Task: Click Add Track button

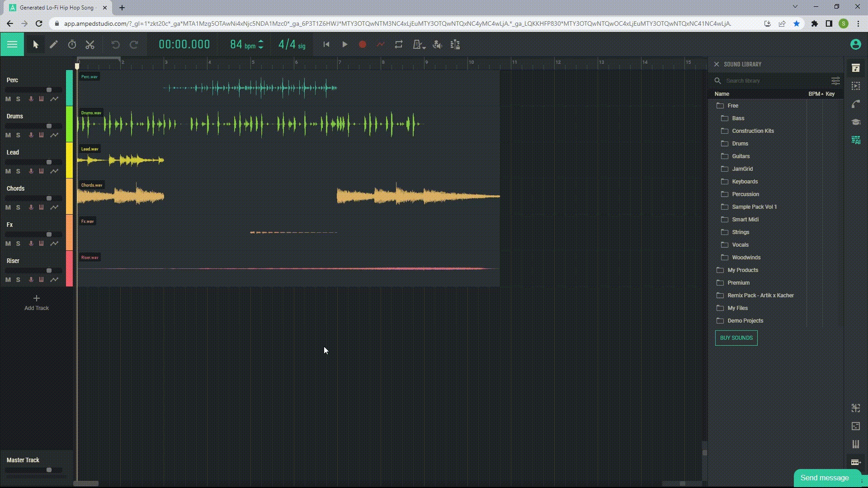Action: [35, 303]
